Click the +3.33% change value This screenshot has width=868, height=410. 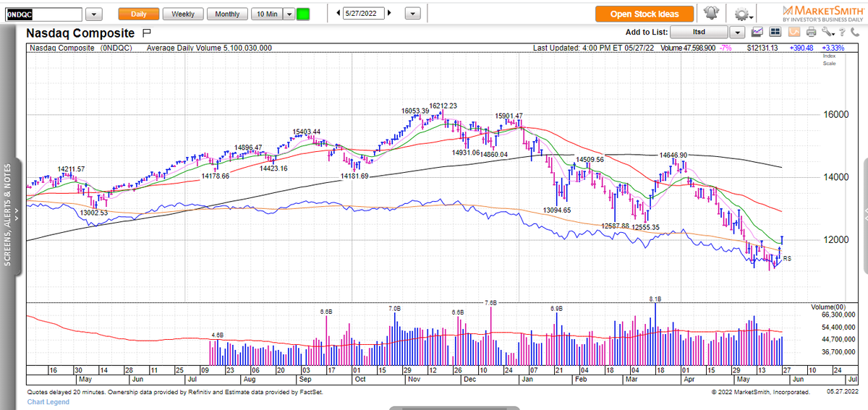[834, 48]
